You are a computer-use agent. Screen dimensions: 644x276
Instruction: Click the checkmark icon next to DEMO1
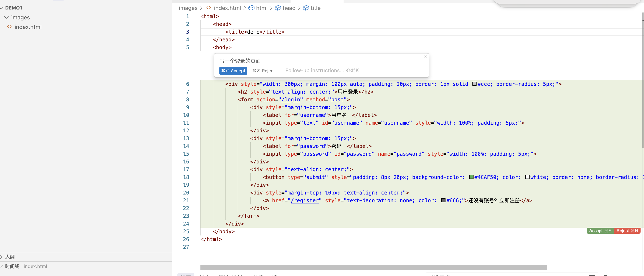click(2, 8)
